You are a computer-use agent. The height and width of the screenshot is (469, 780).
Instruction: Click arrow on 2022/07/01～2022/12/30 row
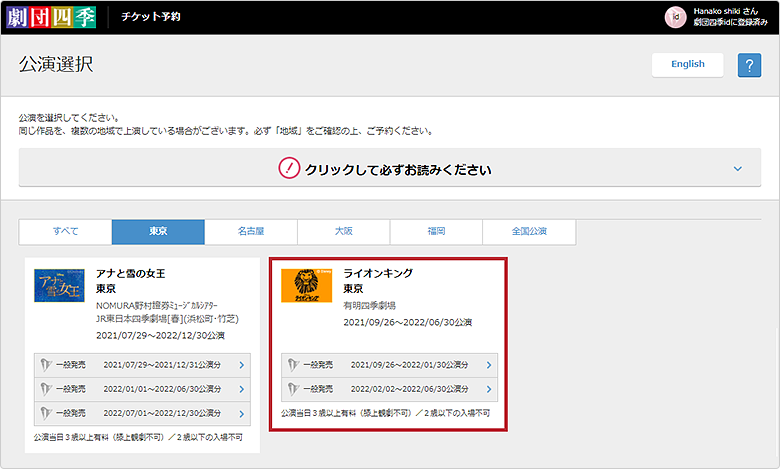coord(242,413)
